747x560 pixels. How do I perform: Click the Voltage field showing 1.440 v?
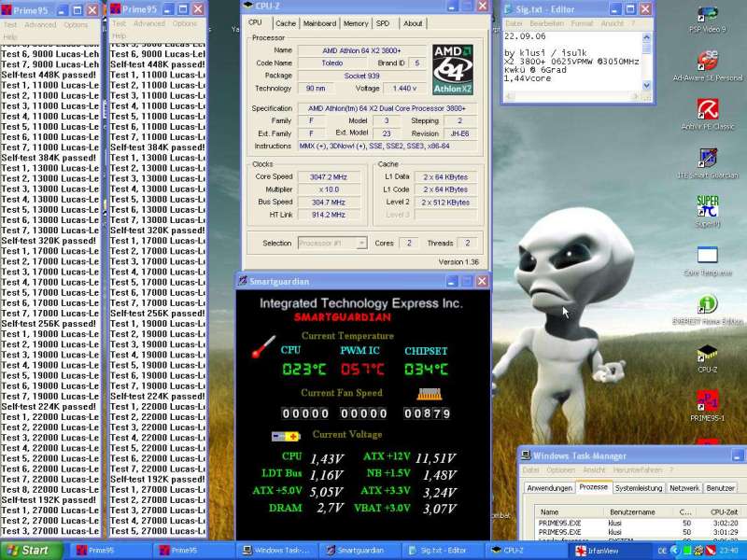pyautogui.click(x=404, y=88)
